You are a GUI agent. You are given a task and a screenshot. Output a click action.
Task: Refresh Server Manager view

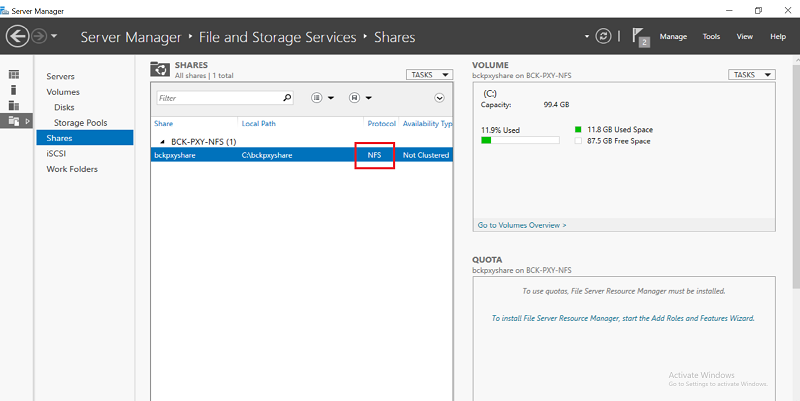click(604, 36)
